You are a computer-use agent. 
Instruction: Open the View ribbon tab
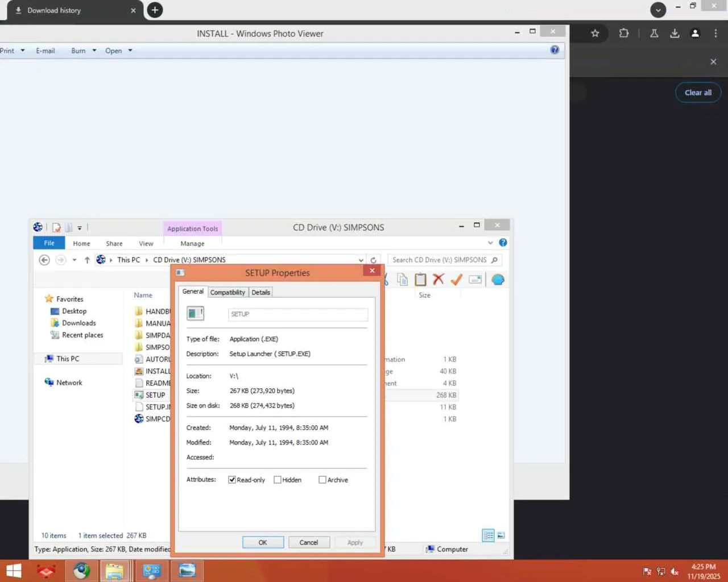(146, 243)
